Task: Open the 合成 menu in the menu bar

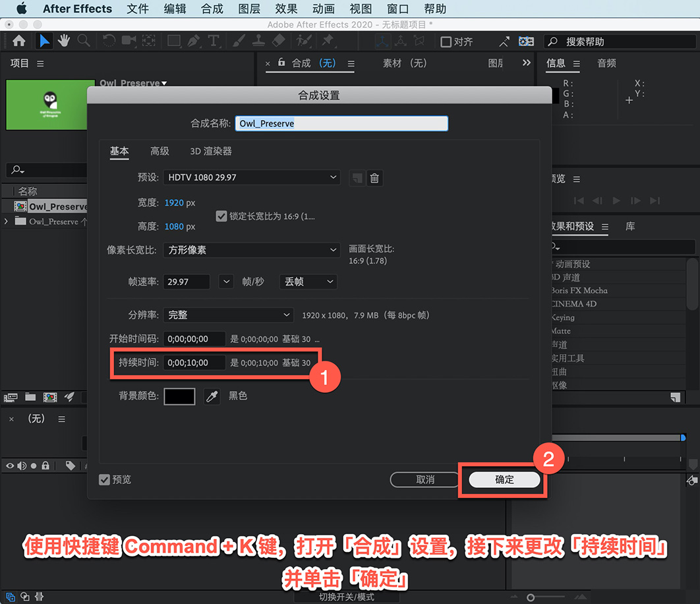Action: pos(212,9)
